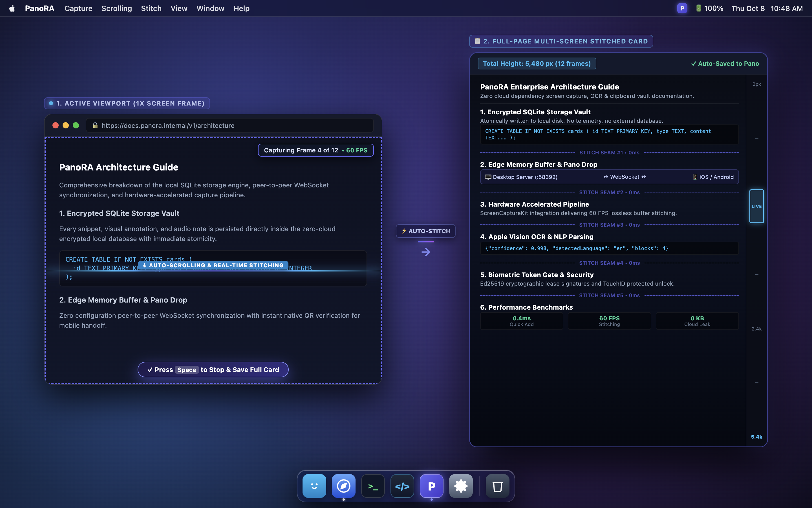Click the 0.4ms Quick Add benchmark card
Image resolution: width=812 pixels, height=508 pixels.
(521, 321)
